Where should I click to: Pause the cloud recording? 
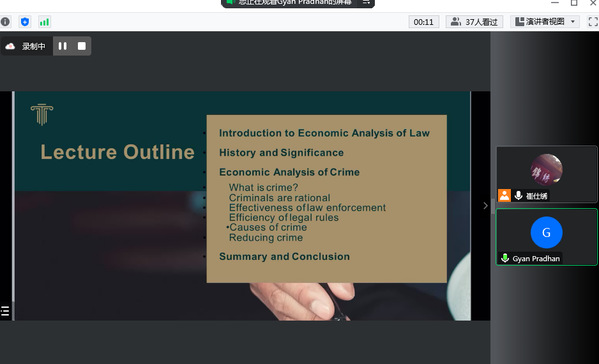[x=62, y=46]
